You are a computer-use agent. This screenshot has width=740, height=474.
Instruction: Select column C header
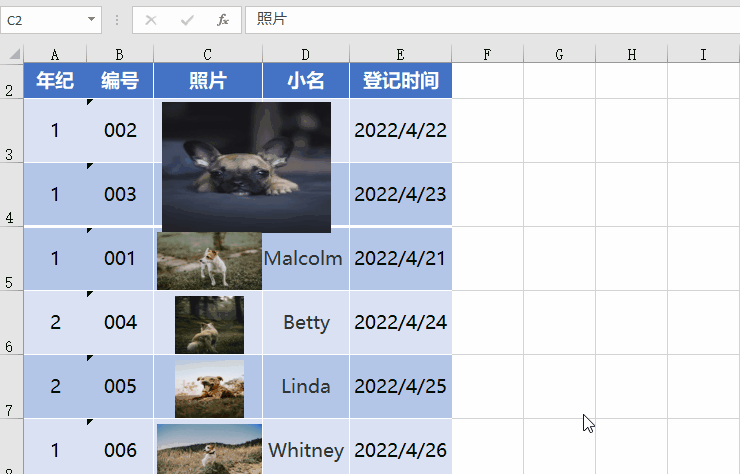[208, 54]
